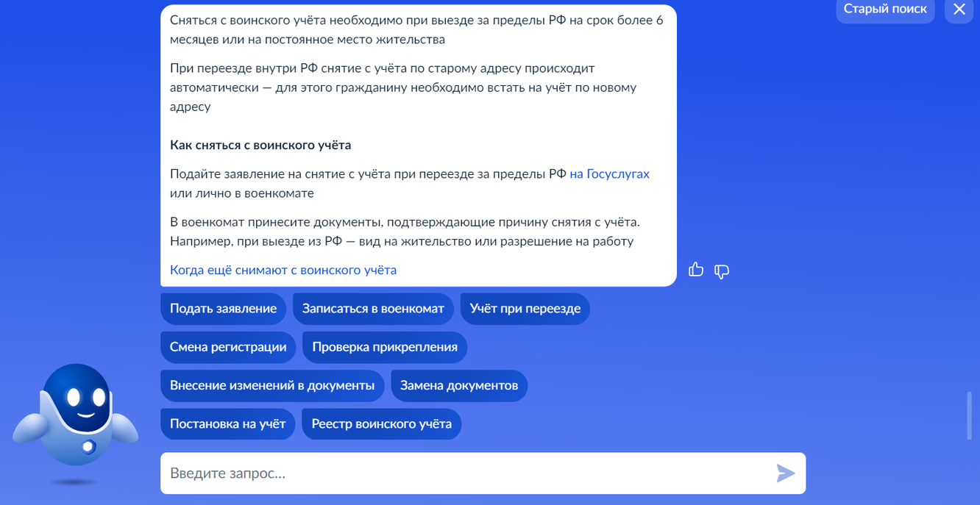
Task: Select Подать заявление suggestion
Action: [223, 308]
